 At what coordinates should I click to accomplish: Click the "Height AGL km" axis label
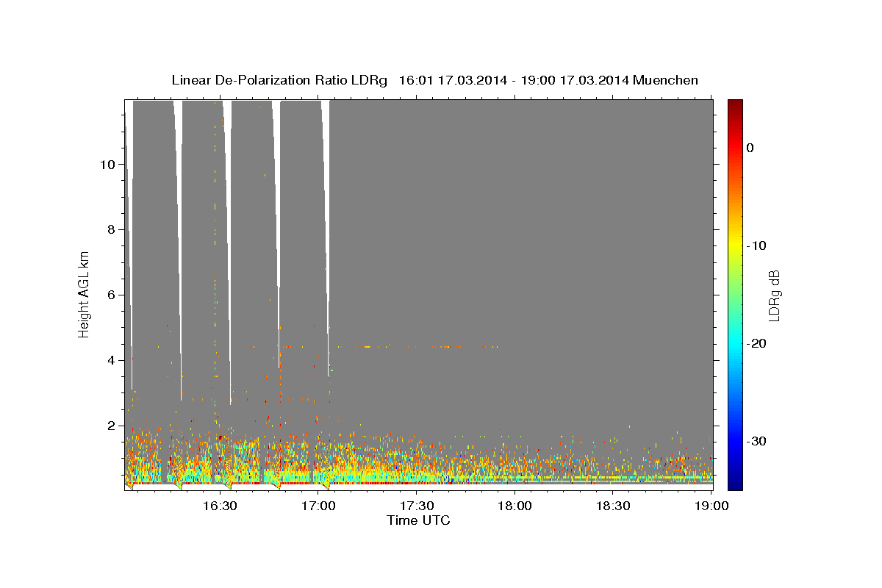tap(84, 293)
